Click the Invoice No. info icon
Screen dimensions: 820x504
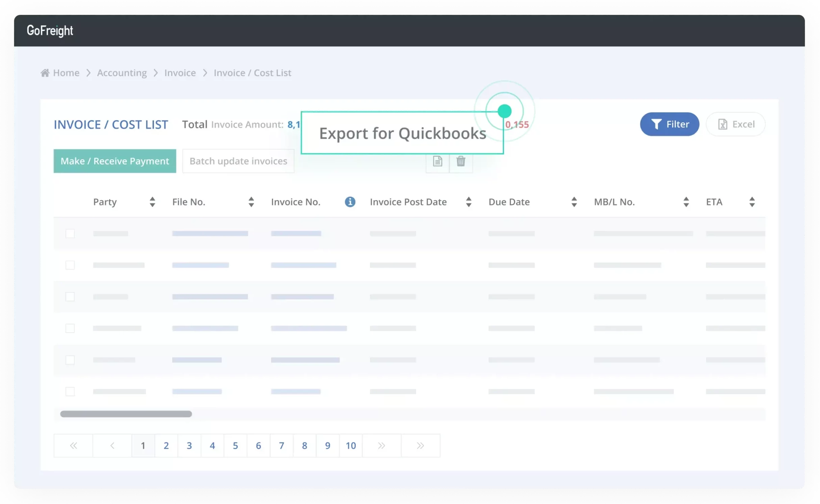point(350,202)
